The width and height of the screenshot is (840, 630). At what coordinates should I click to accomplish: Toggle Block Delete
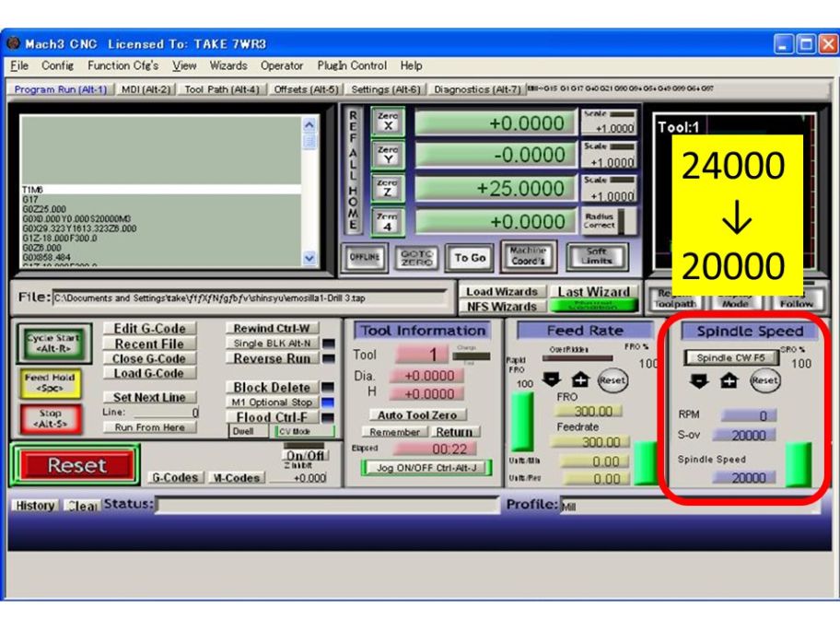pyautogui.click(x=272, y=387)
